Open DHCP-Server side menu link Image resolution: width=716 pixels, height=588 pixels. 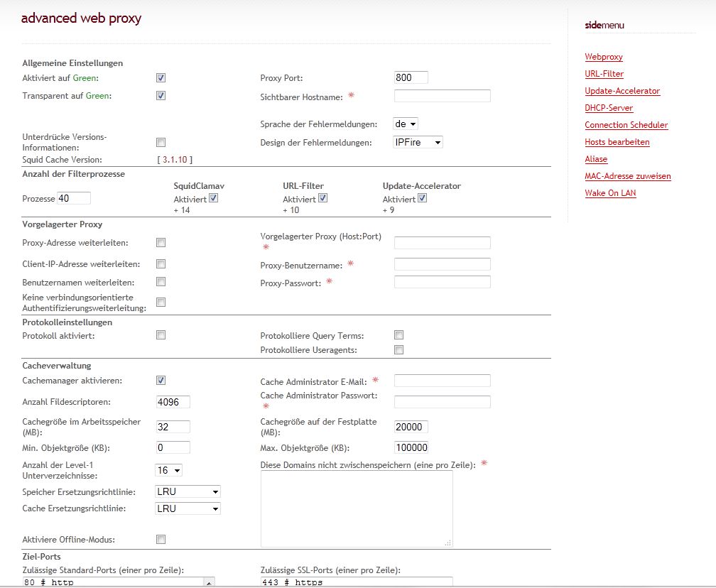(x=609, y=108)
